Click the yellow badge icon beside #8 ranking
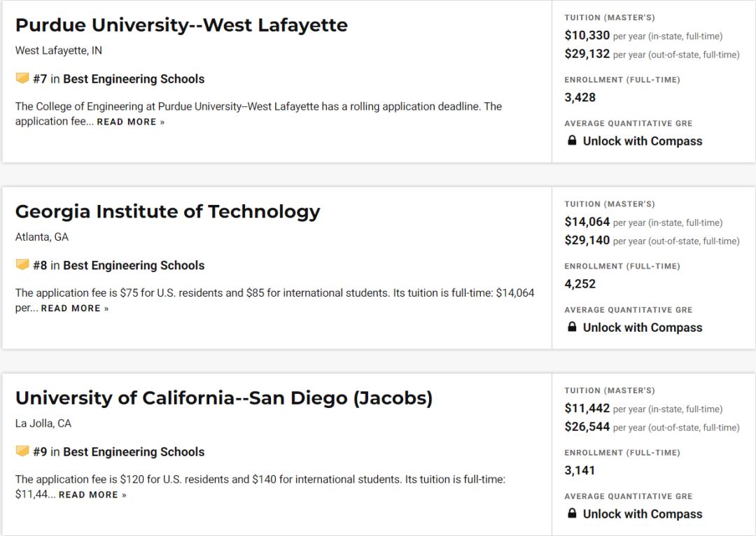 pyautogui.click(x=22, y=265)
